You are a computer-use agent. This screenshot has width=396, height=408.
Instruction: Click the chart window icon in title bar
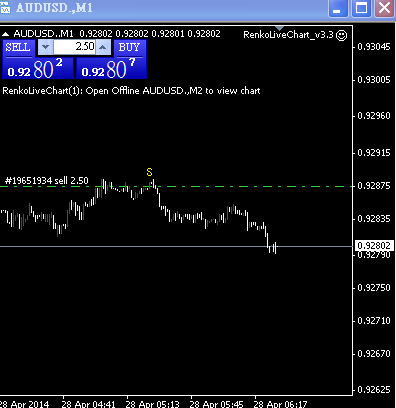[5, 8]
